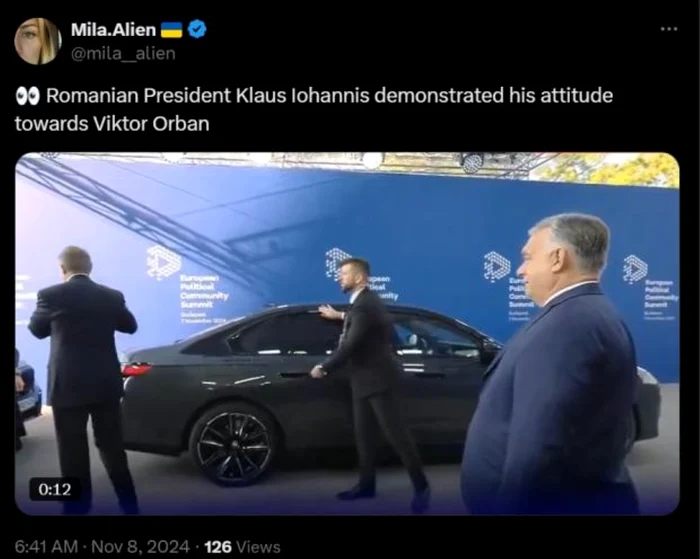Open the Mila.Alien profile avatar
The width and height of the screenshot is (700, 559).
tap(37, 41)
